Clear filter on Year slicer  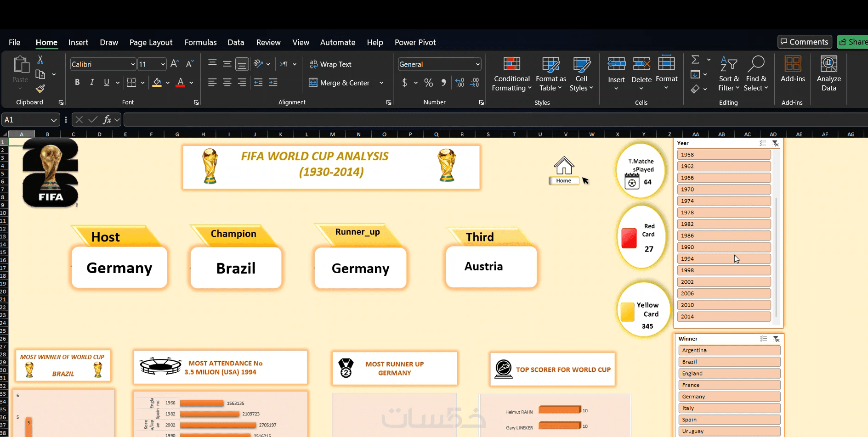tap(775, 143)
